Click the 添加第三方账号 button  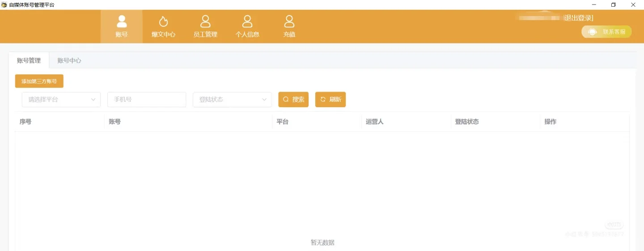[x=39, y=81]
